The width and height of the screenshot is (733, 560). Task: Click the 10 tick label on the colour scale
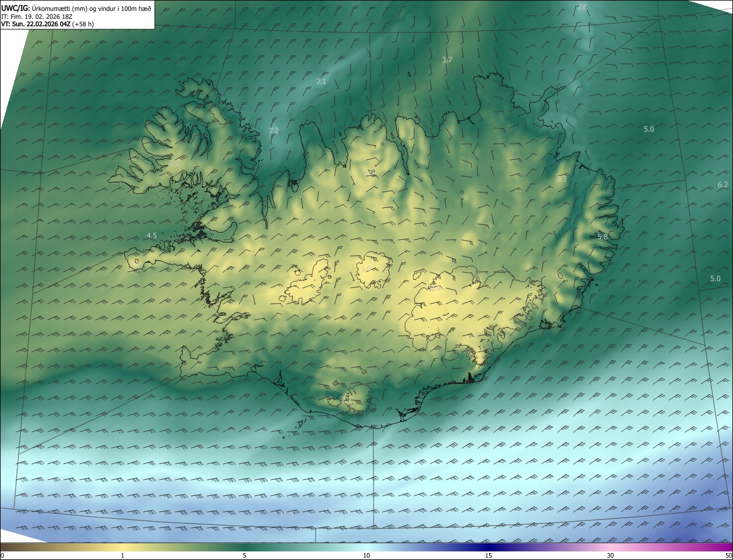click(x=366, y=555)
